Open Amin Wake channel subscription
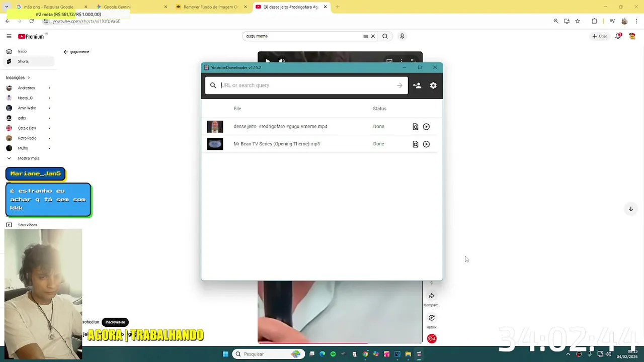Image resolution: width=644 pixels, height=362 pixels. pos(29,108)
